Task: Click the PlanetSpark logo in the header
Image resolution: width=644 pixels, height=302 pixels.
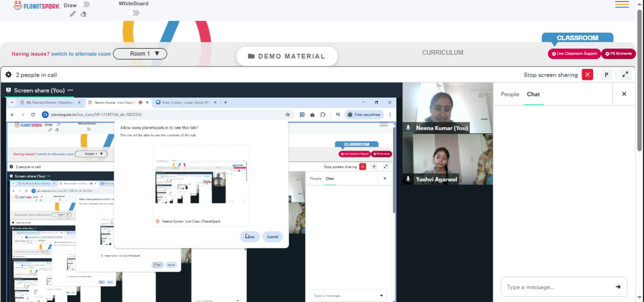Action: 37,5
